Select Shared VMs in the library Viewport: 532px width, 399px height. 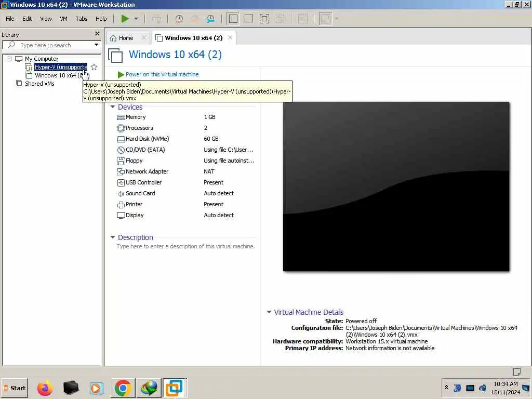[39, 84]
